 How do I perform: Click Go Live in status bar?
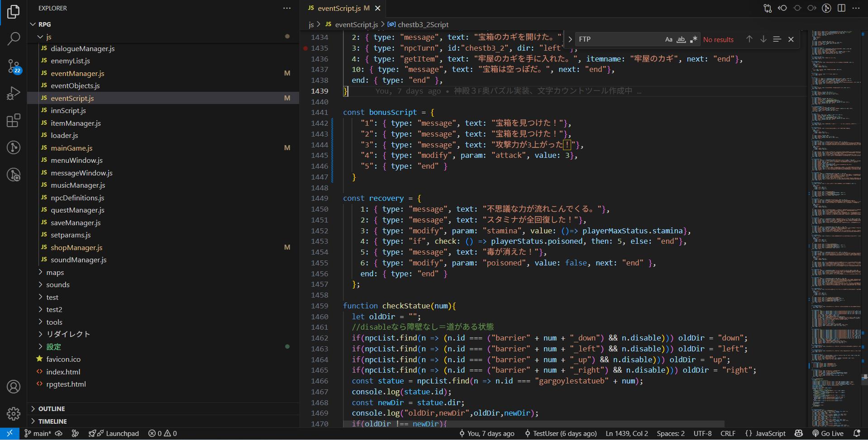(828, 433)
